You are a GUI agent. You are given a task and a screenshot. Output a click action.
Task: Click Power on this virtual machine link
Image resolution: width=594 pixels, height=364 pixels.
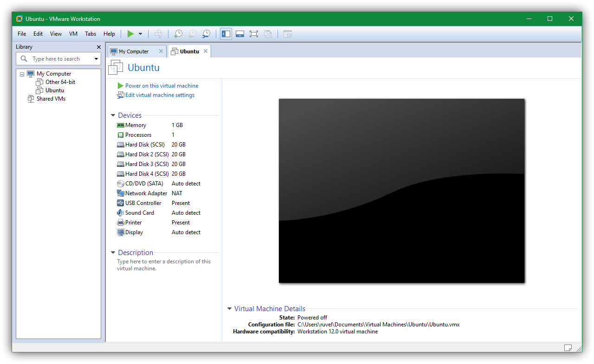tap(161, 86)
